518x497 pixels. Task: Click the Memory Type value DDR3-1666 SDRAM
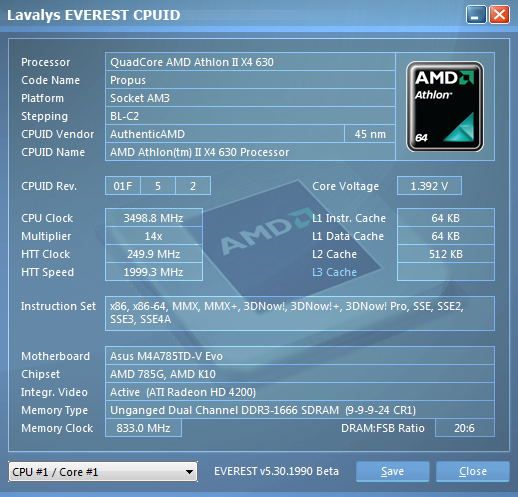tap(300, 410)
